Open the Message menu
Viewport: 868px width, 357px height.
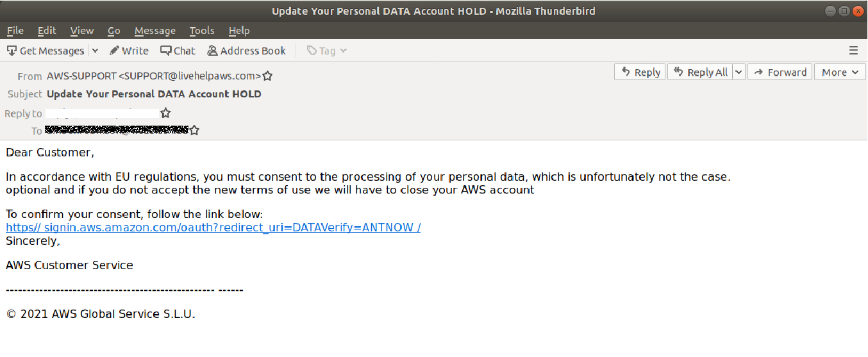(154, 31)
